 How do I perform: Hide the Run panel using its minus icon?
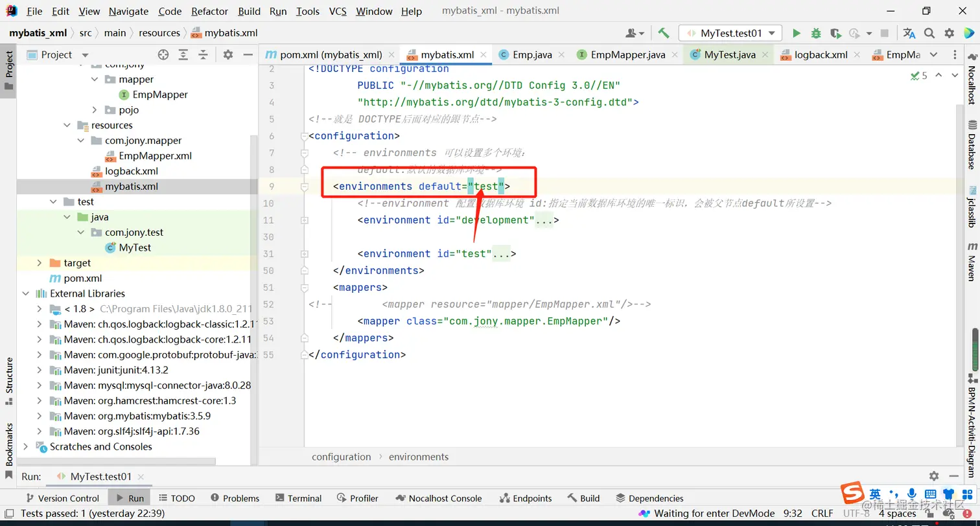pyautogui.click(x=953, y=476)
